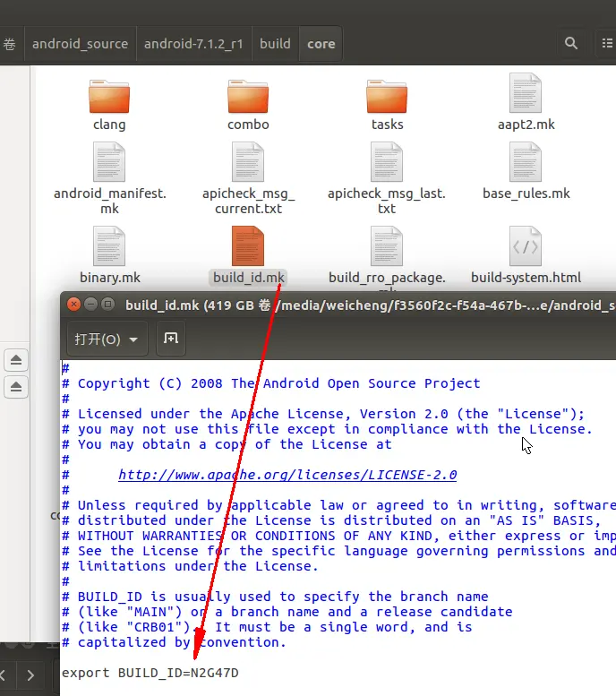Screen dimensions: 616x696
Task: Click the "capitalized by convention" comment line
Action: [x=174, y=642]
